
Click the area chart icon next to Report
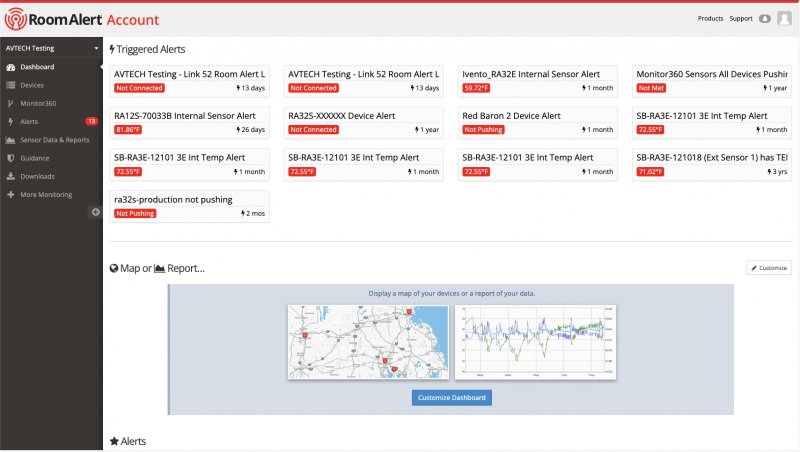[x=159, y=268]
